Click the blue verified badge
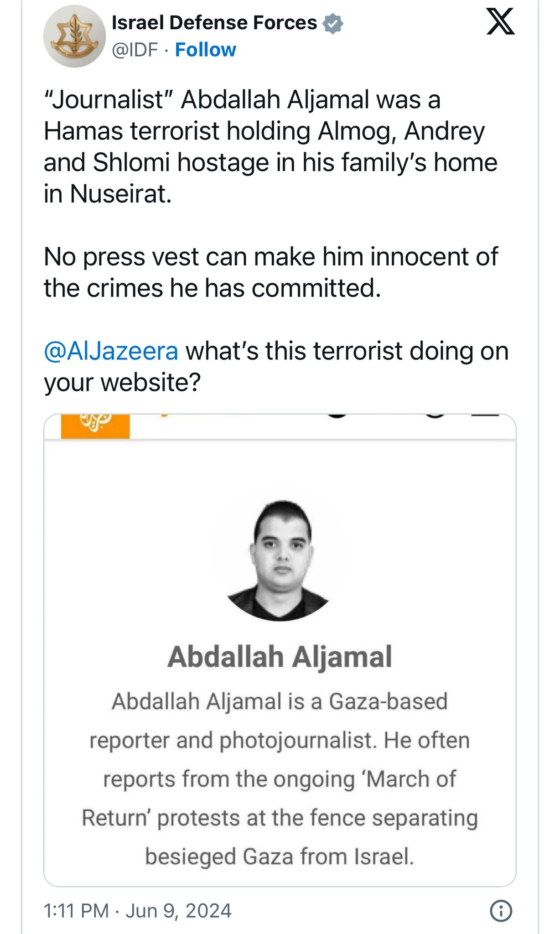 (333, 24)
